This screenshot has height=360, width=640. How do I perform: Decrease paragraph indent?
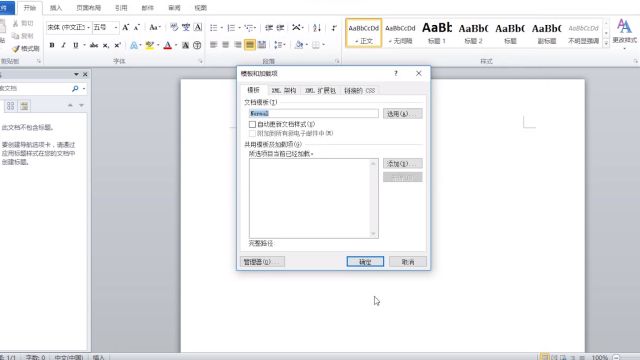[x=269, y=28]
